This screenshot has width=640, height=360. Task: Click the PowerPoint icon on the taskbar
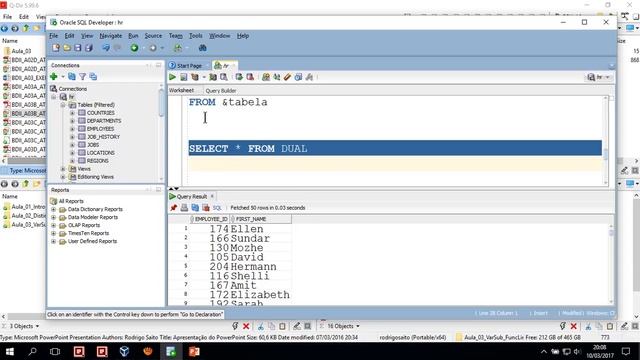tap(194, 351)
